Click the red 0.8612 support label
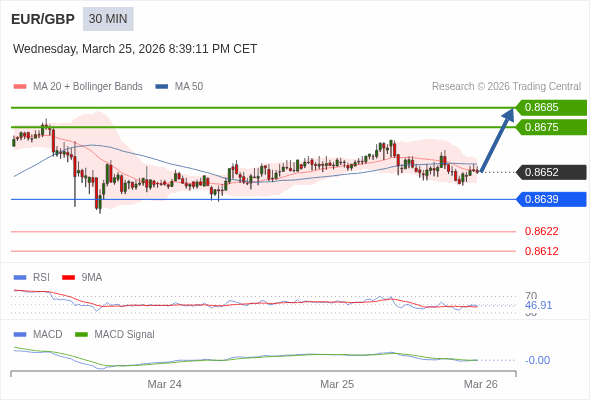The image size is (590, 400). click(541, 251)
